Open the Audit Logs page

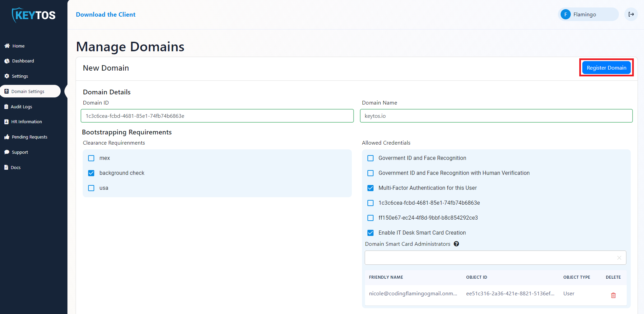(21, 107)
